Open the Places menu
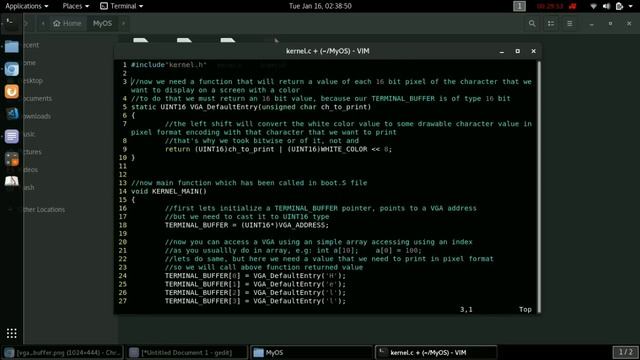Screen dimensions: 640x360 point(76,6)
